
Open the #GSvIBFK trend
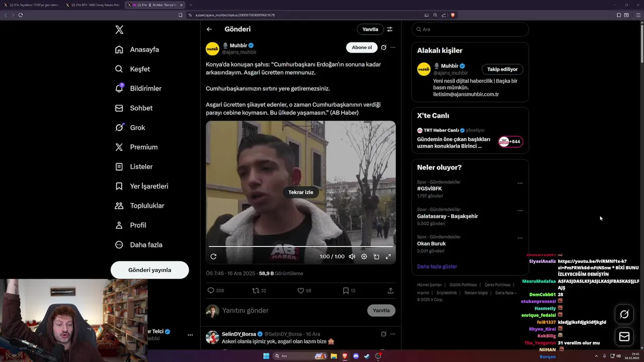(429, 189)
